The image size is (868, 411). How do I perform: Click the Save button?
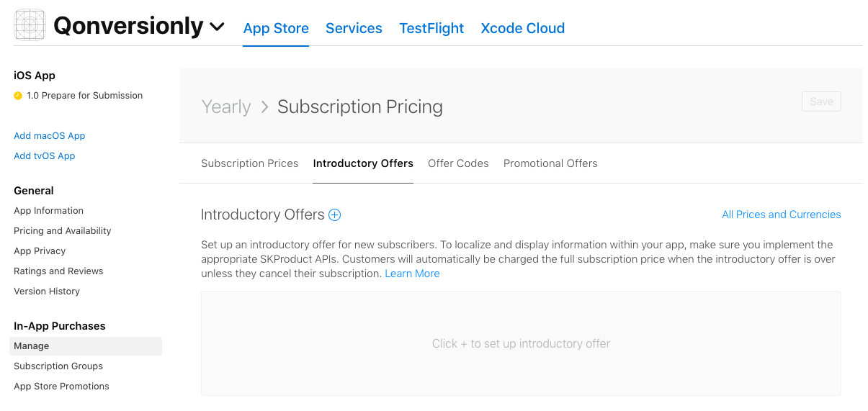click(821, 101)
